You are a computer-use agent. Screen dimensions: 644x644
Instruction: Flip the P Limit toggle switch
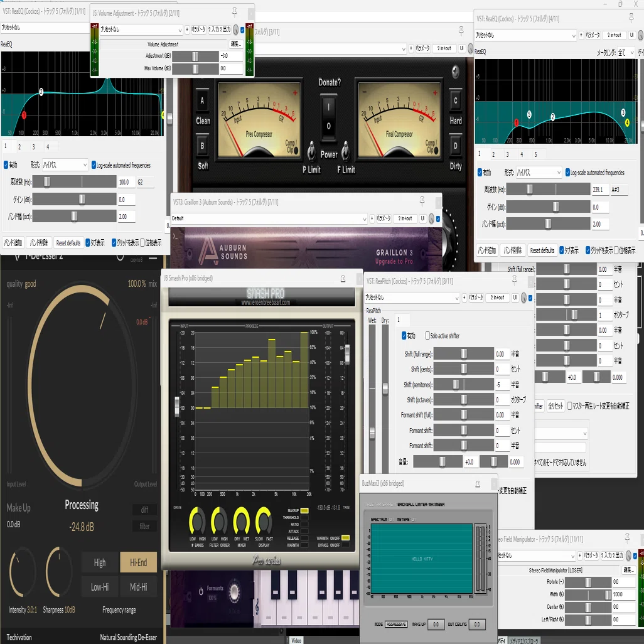tap(312, 151)
